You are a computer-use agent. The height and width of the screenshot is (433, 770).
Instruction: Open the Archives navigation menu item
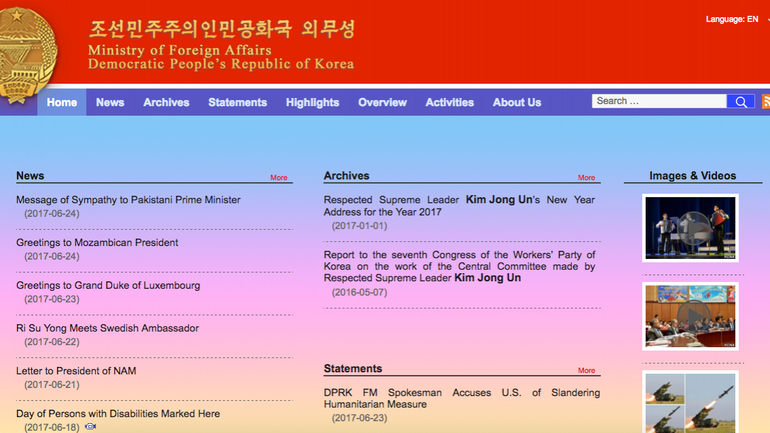(166, 102)
